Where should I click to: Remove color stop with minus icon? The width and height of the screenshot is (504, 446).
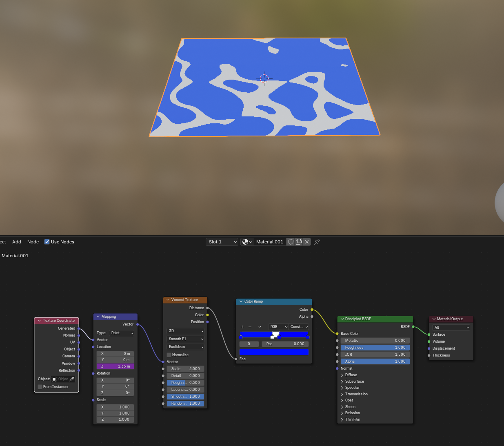coord(250,327)
